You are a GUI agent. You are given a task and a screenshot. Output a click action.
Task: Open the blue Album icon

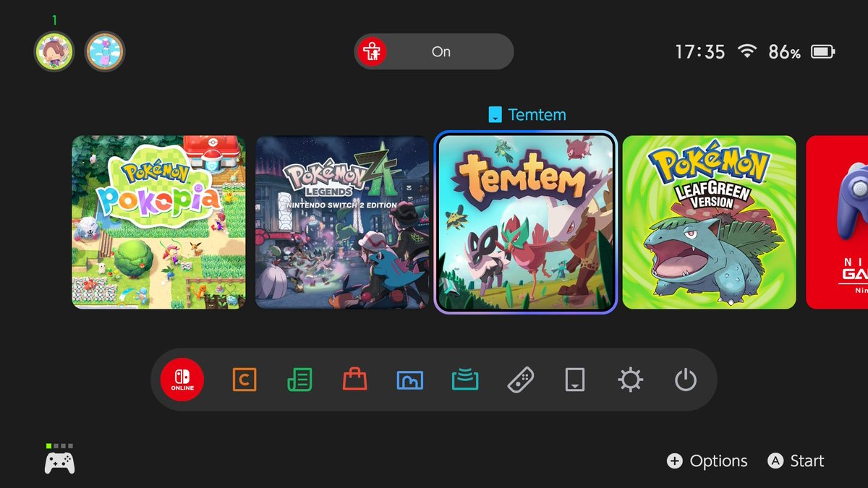click(x=410, y=380)
